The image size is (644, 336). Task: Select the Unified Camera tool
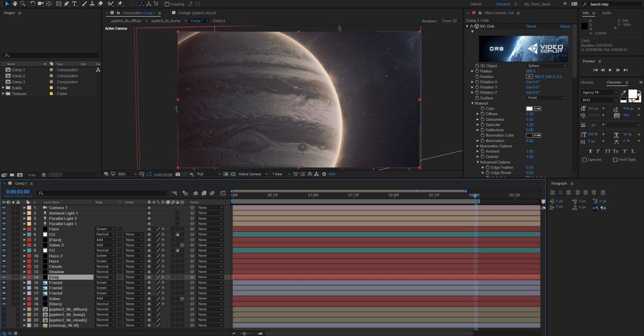[41, 4]
